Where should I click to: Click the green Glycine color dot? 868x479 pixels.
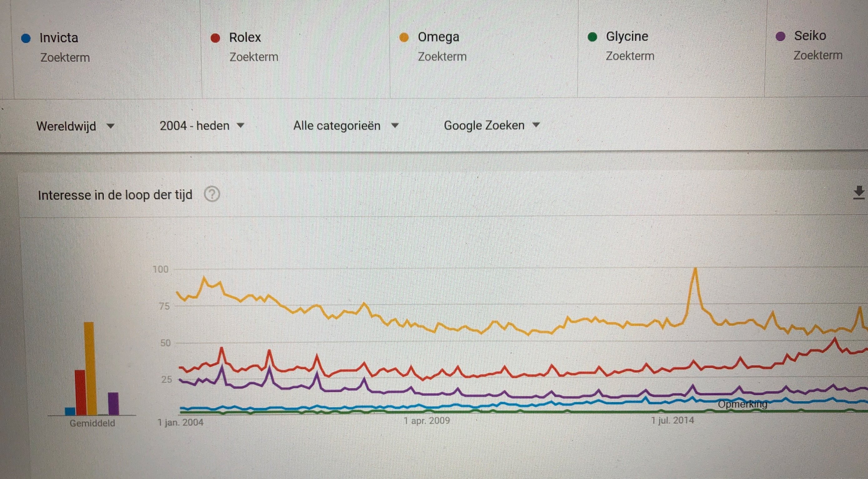592,37
